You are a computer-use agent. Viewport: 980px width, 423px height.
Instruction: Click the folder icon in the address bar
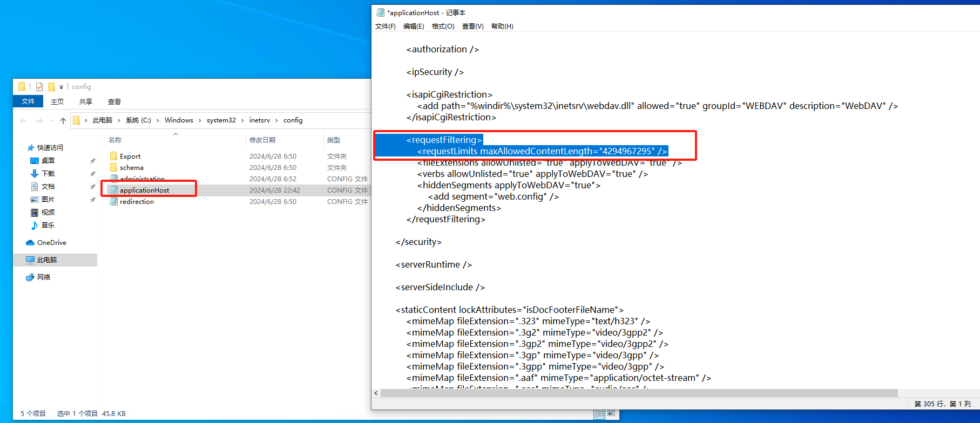(x=76, y=120)
